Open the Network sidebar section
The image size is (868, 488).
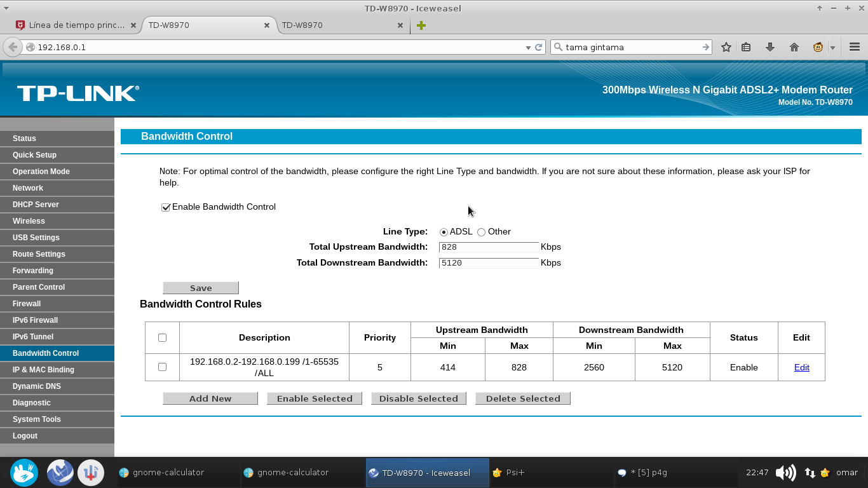click(57, 188)
